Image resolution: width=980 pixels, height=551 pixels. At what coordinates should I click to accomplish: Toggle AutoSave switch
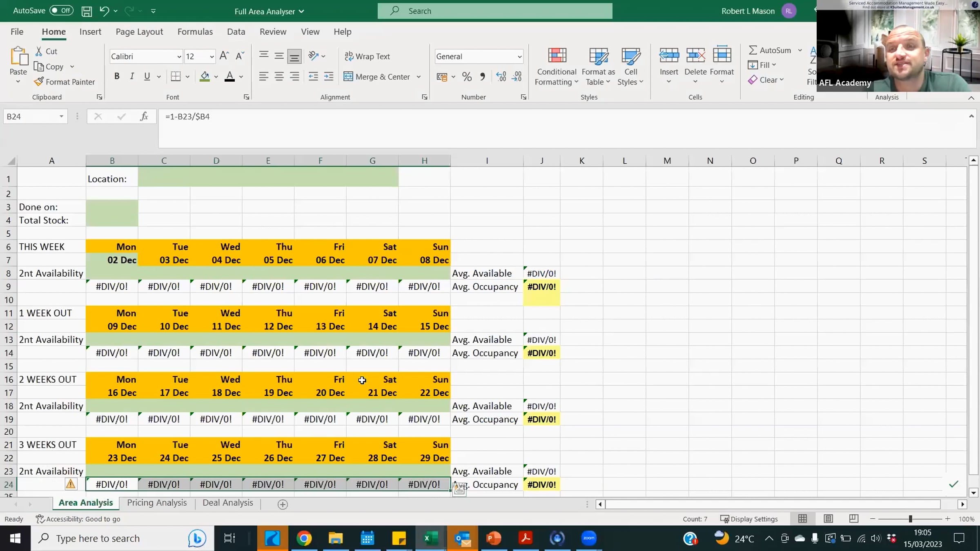pyautogui.click(x=61, y=11)
